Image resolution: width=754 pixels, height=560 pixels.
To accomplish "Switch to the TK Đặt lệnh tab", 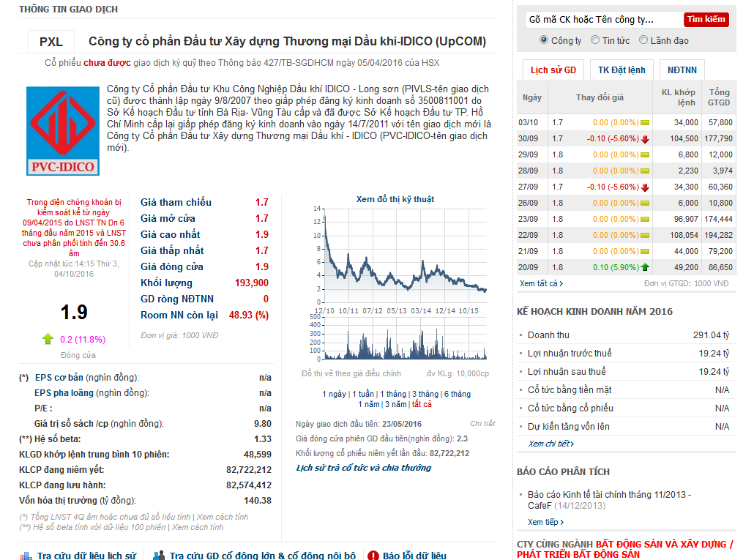I will point(622,70).
